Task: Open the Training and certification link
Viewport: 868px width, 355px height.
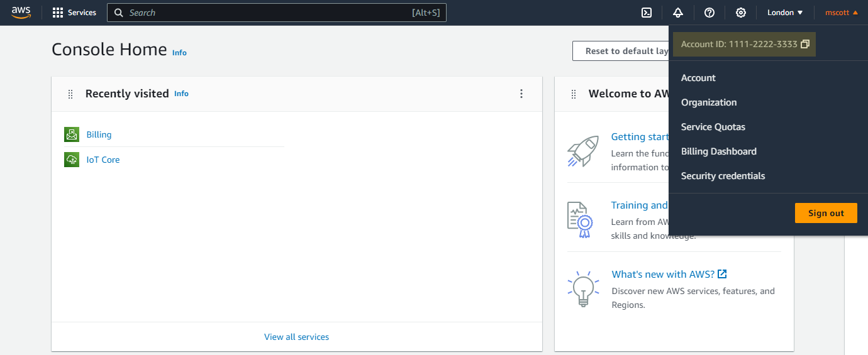Action: pyautogui.click(x=640, y=205)
